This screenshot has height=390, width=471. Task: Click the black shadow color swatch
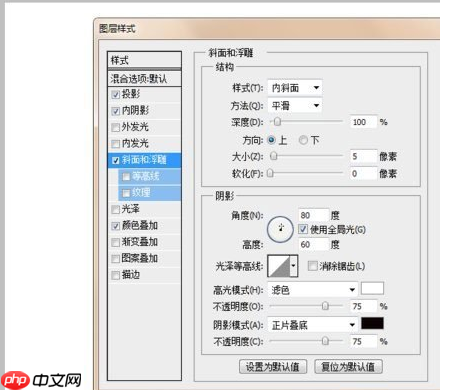tap(372, 323)
